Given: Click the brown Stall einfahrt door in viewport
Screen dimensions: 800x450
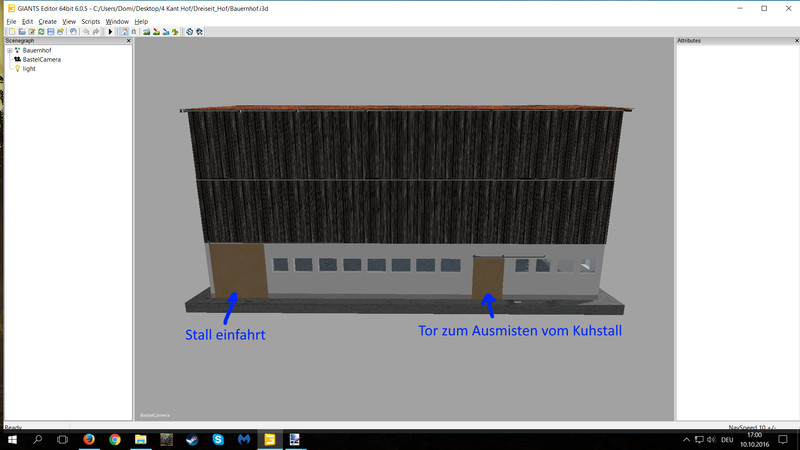Looking at the screenshot, I should tap(237, 270).
